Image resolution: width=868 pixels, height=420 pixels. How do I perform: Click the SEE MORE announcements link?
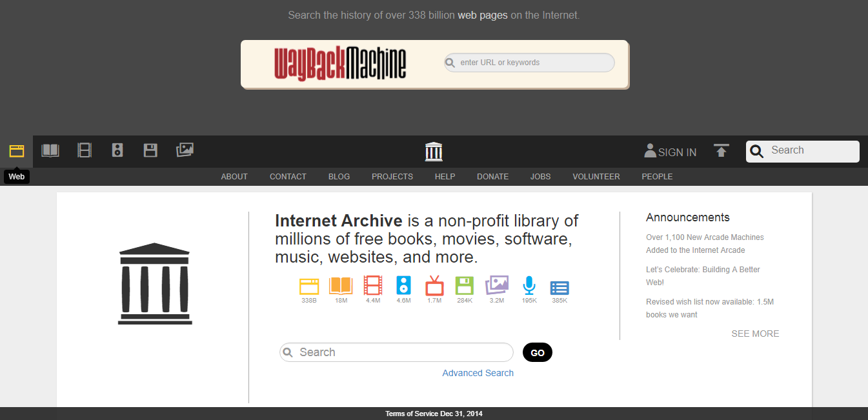755,334
